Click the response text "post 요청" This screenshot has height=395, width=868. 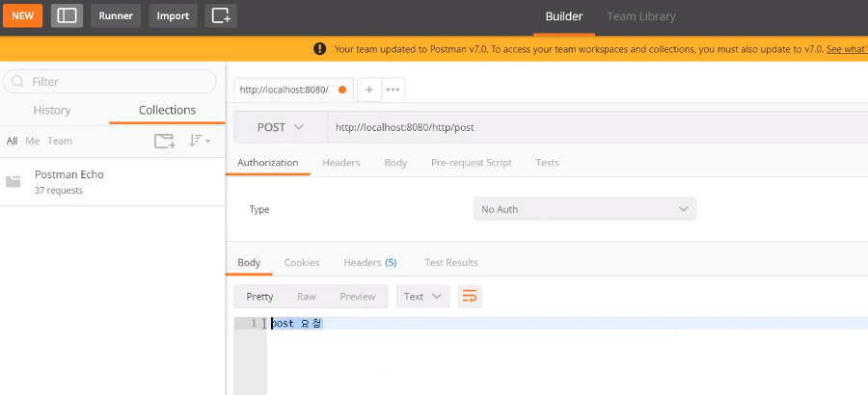click(x=296, y=324)
